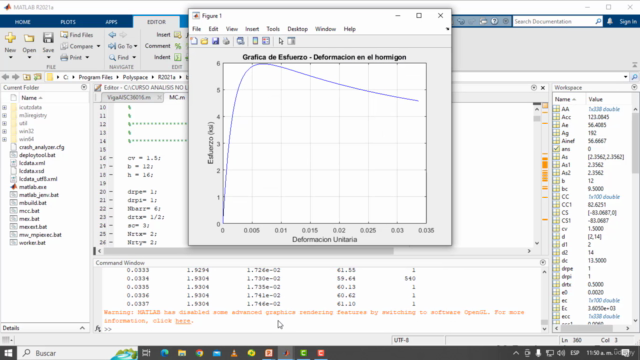The width and height of the screenshot is (640, 360).
Task: Click the notification bell icon
Action: pyautogui.click(x=610, y=22)
